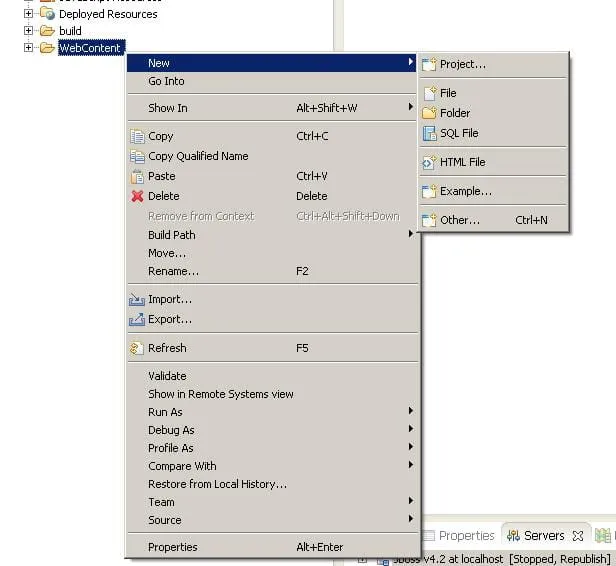Open the Debug As submenu arrow
Screen dimensions: 616x566
click(x=411, y=429)
